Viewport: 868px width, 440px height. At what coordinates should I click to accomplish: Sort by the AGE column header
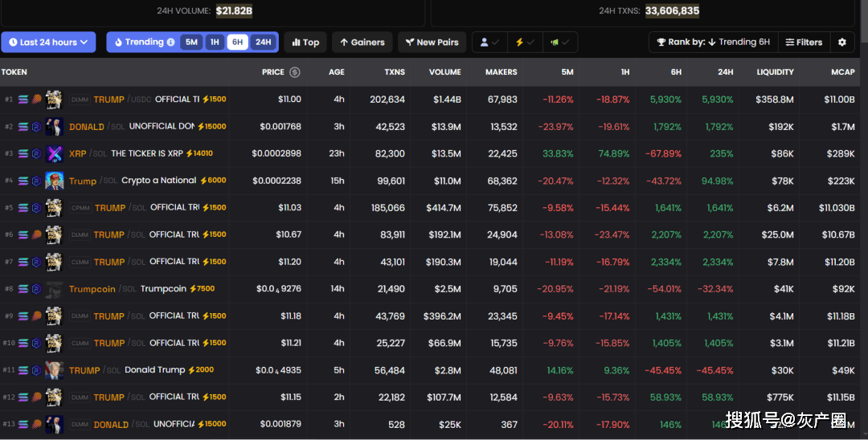click(x=336, y=72)
